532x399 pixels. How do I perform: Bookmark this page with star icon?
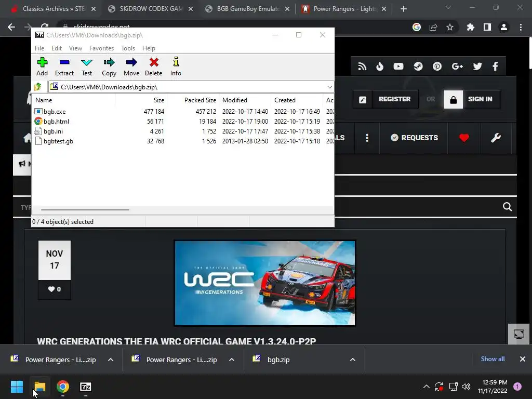pos(450,27)
